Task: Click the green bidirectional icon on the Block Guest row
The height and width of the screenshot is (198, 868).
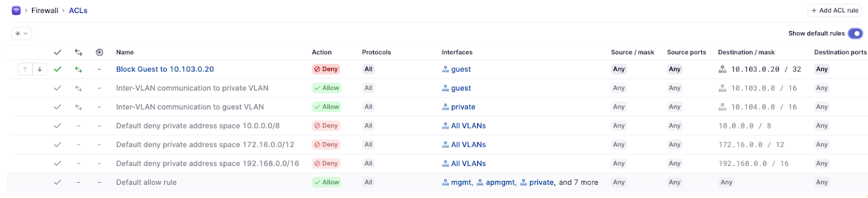Action: [79, 69]
